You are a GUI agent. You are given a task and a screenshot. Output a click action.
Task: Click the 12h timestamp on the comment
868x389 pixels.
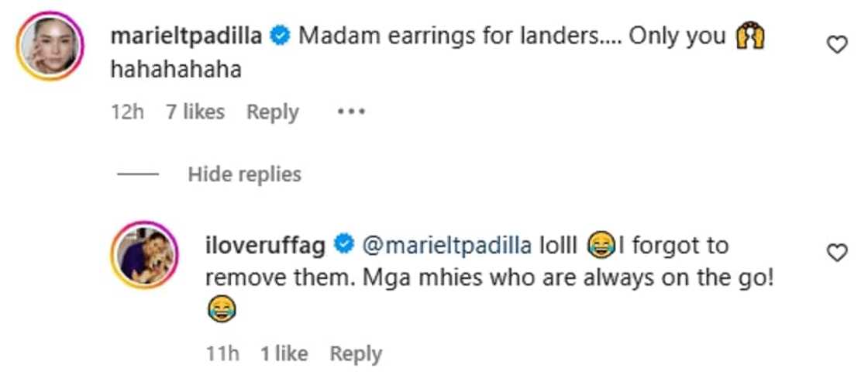(x=127, y=112)
